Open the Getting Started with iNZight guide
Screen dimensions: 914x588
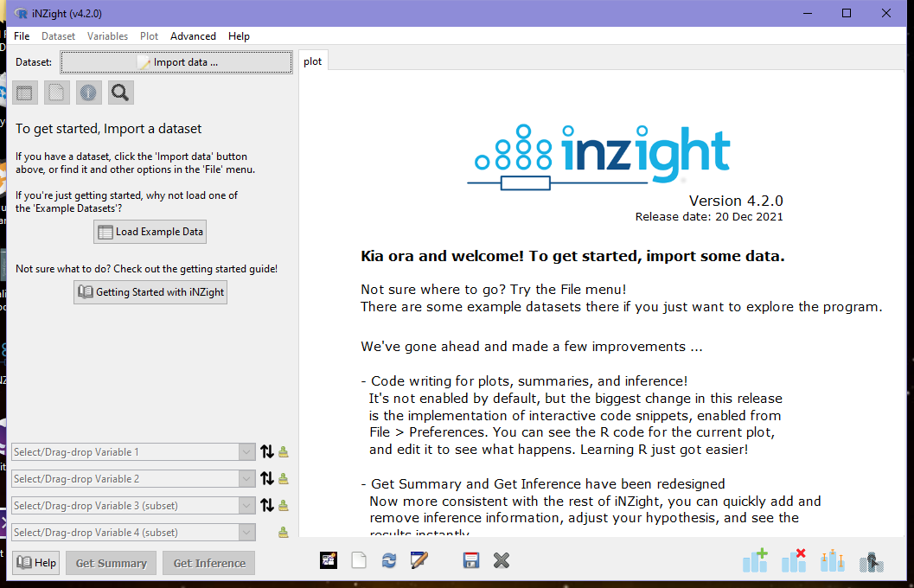(x=150, y=291)
